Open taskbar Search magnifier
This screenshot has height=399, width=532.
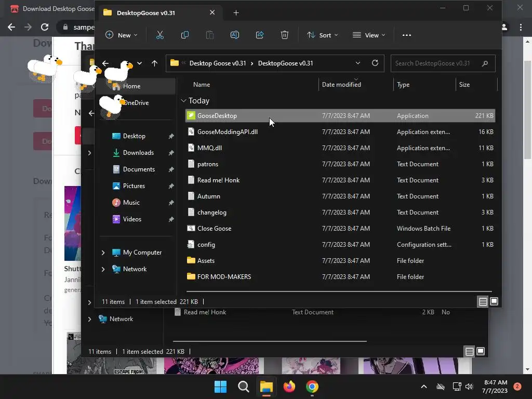[x=243, y=387]
